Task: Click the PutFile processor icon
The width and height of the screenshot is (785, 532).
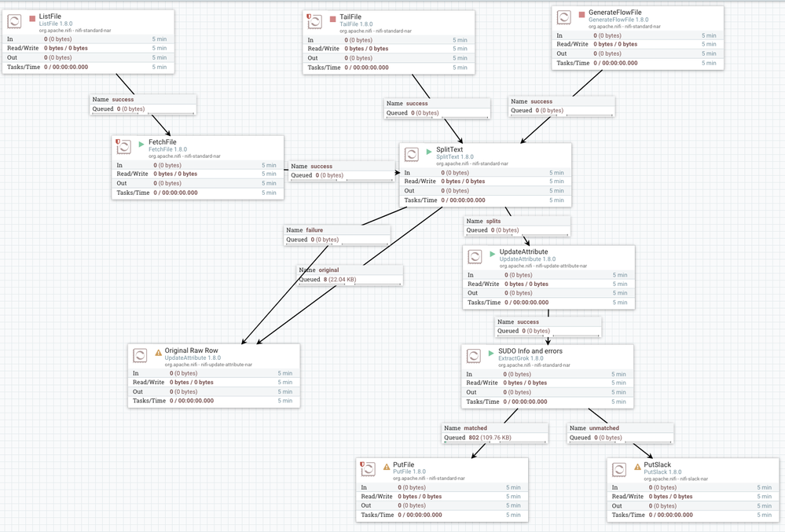Action: click(368, 469)
